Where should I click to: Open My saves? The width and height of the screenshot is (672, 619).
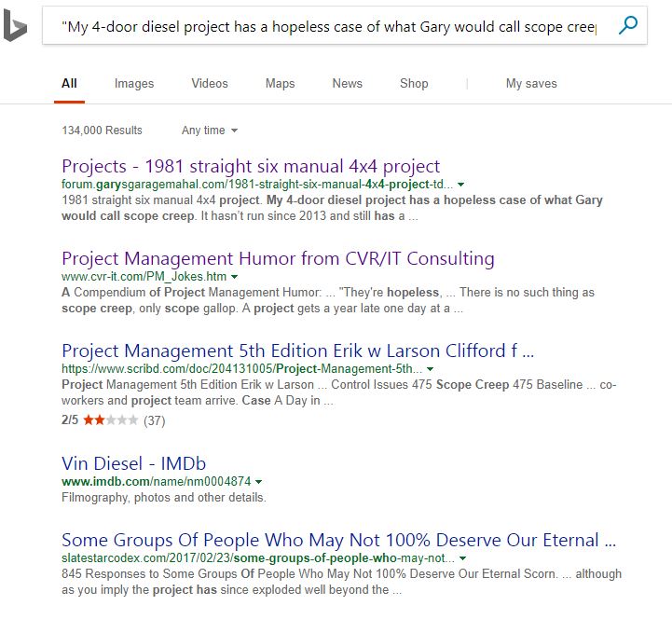(531, 84)
